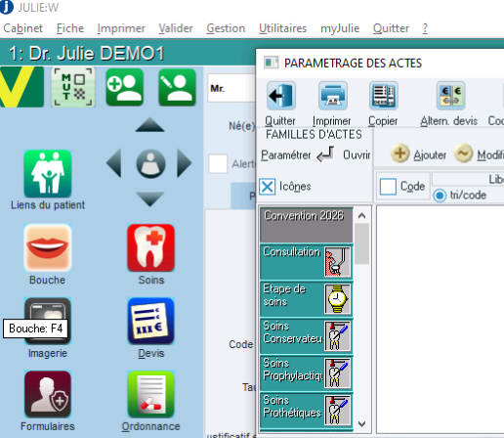The height and width of the screenshot is (438, 504).
Task: Click the Modifier tilde icon
Action: 463,153
